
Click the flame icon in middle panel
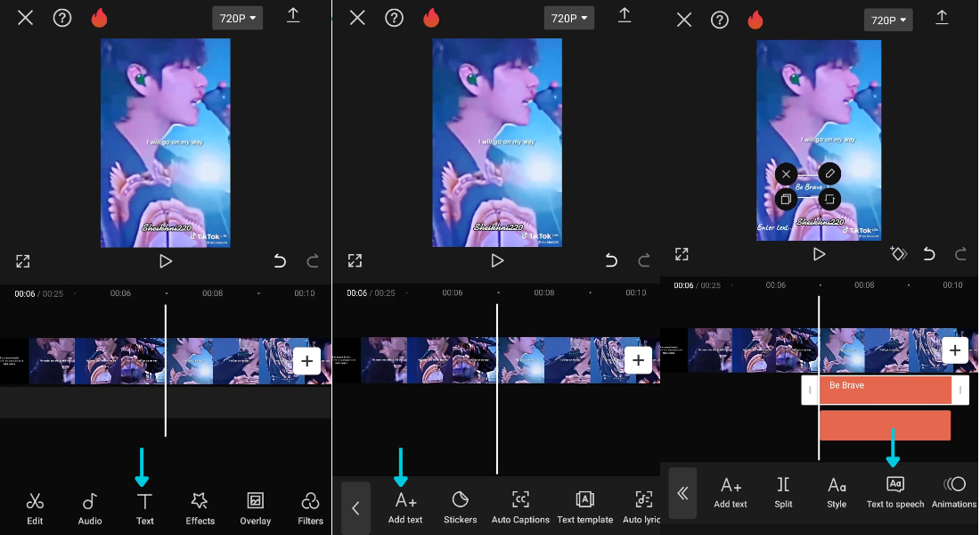click(x=430, y=18)
